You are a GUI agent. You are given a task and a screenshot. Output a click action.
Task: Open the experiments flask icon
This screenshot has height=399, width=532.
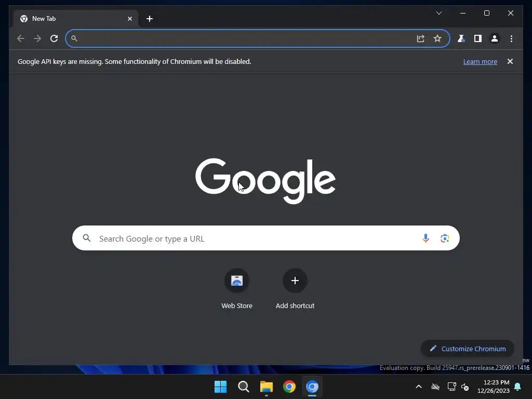tap(461, 38)
